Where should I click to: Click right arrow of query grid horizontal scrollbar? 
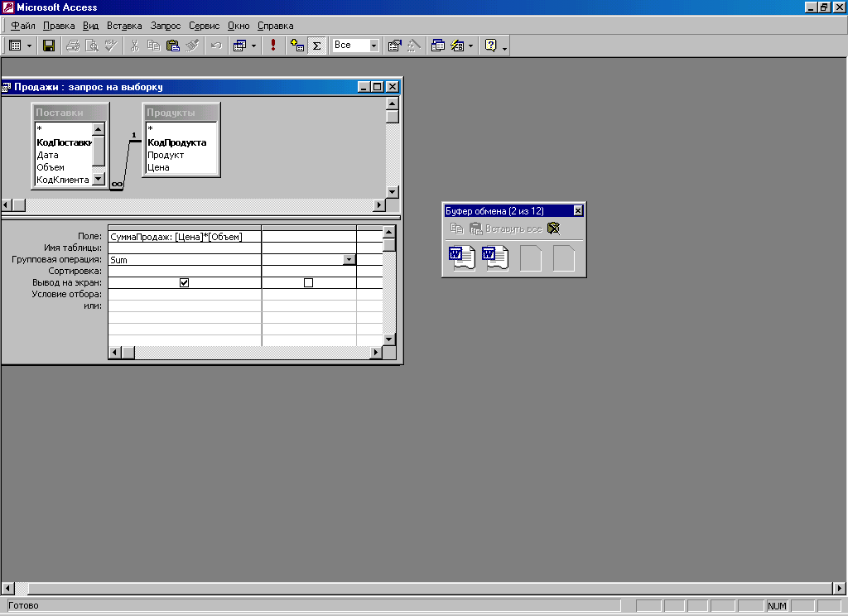[x=376, y=353]
